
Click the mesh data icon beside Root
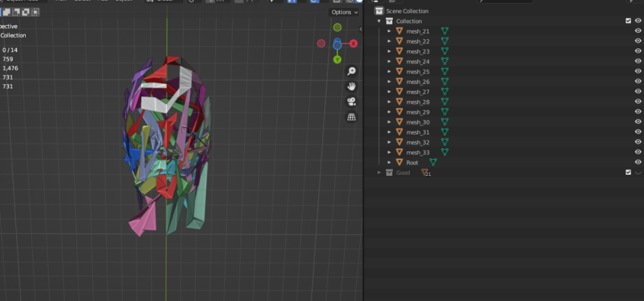tap(433, 162)
